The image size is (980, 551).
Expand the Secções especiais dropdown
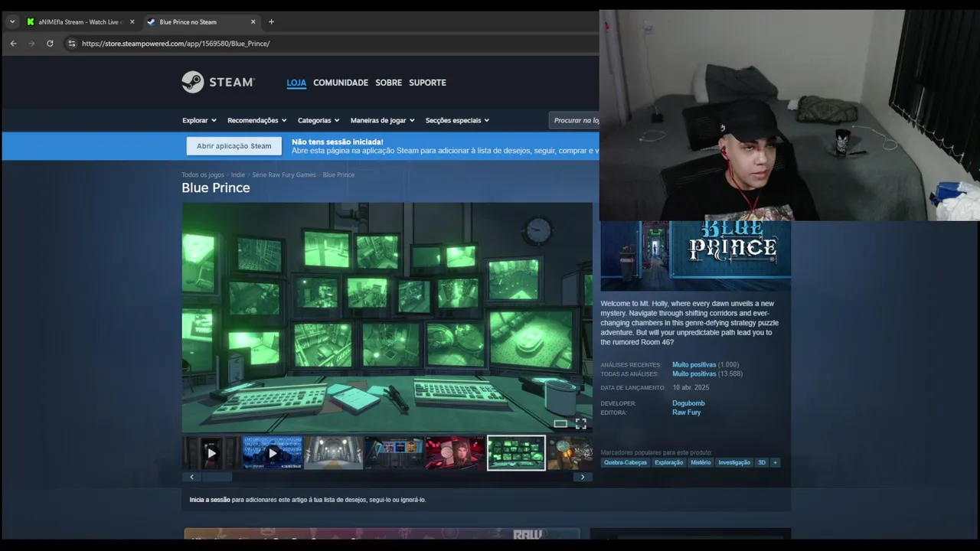pyautogui.click(x=457, y=120)
